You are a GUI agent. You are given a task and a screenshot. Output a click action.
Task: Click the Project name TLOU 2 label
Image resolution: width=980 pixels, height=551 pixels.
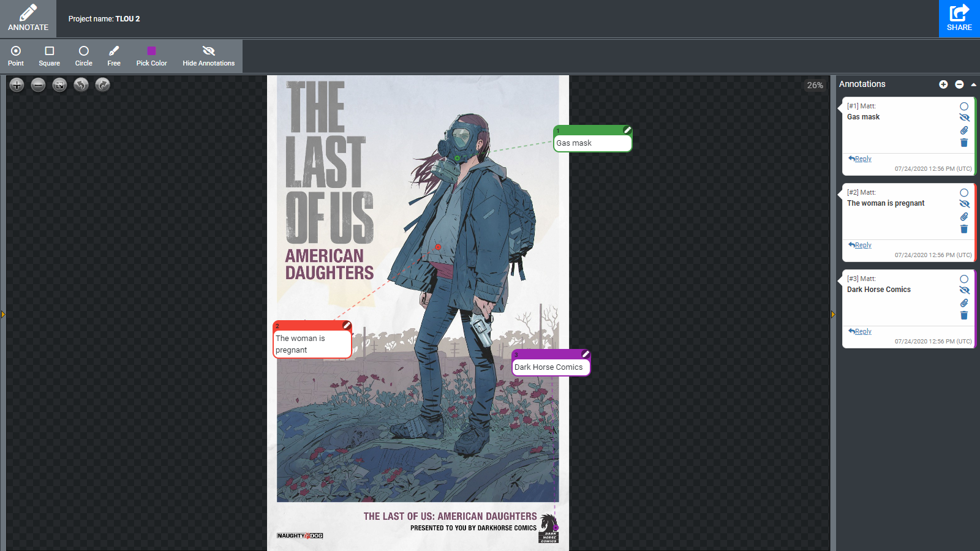pos(104,19)
